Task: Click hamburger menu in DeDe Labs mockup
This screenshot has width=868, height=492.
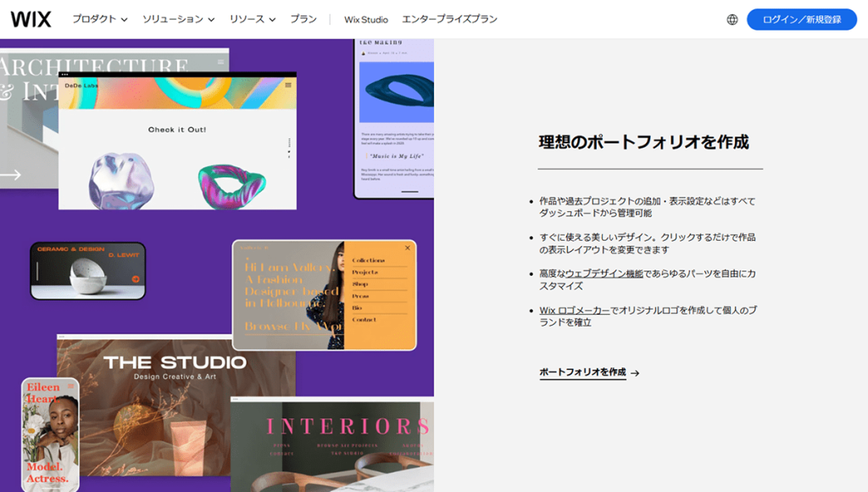Action: click(288, 86)
